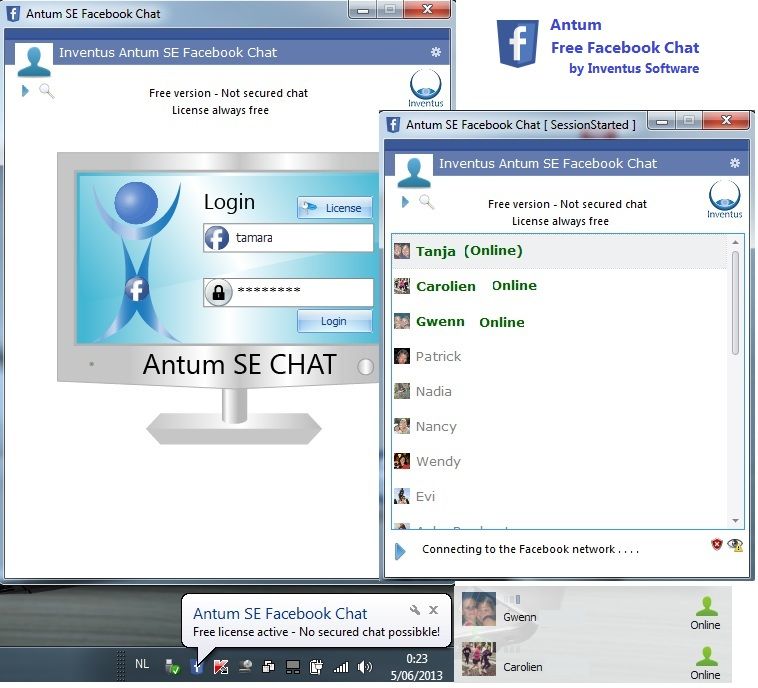The image size is (758, 688).
Task: Click scroll up arrow of friends list
Action: pos(735,242)
